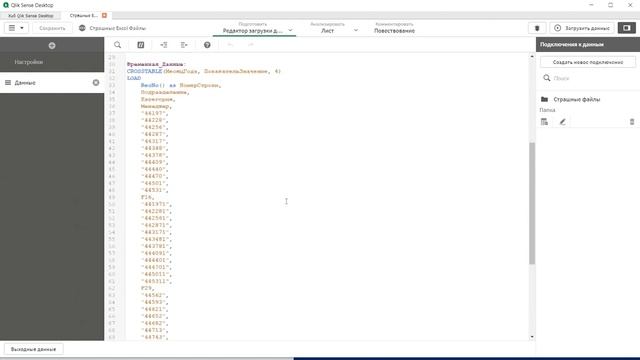640x360 pixels.
Task: Click the app globe icon beside Страшные Excel Файлы
Action: [82, 28]
